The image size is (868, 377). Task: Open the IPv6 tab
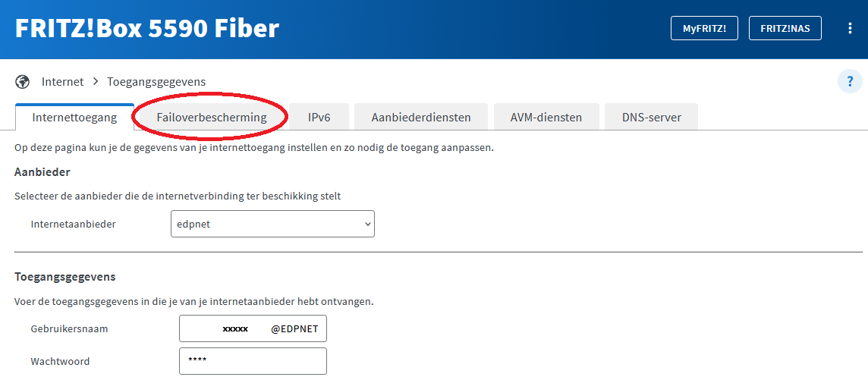pos(319,118)
